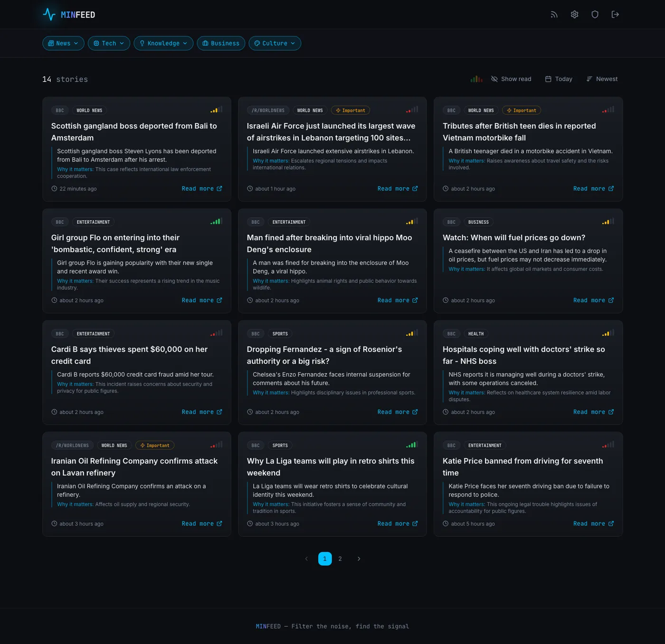
Task: Select the Business category
Action: pyautogui.click(x=221, y=43)
